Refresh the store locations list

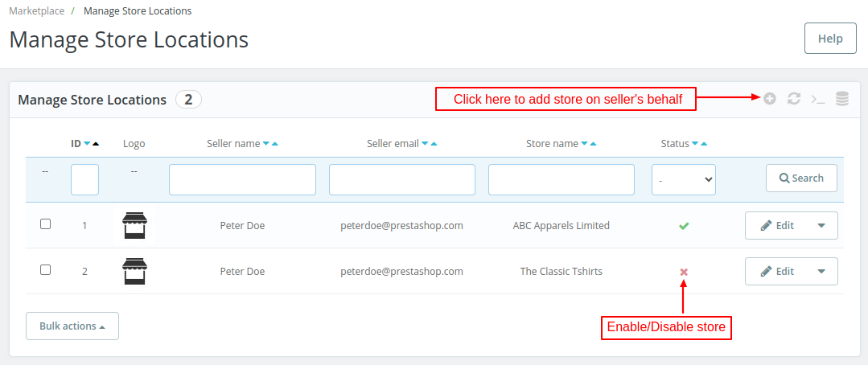[794, 99]
